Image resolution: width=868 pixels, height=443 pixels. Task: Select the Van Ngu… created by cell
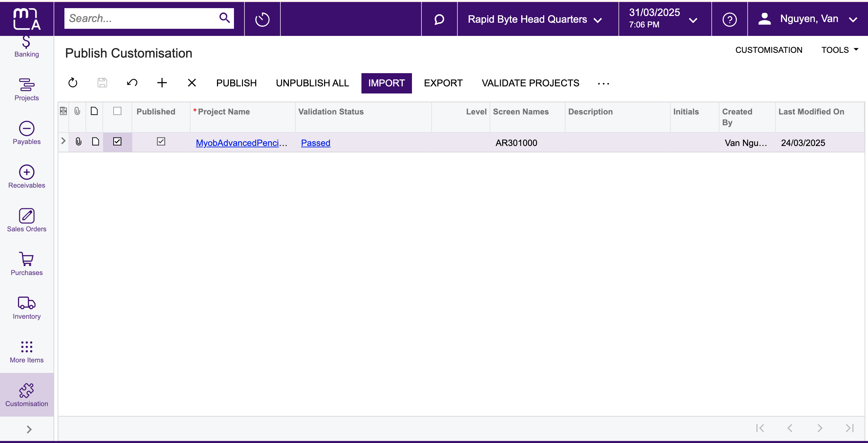click(x=747, y=143)
